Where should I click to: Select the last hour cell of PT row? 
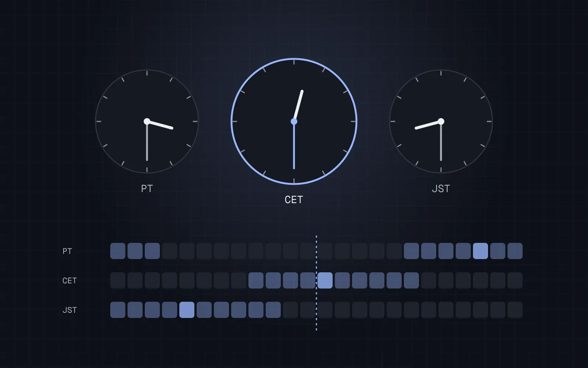[515, 251]
